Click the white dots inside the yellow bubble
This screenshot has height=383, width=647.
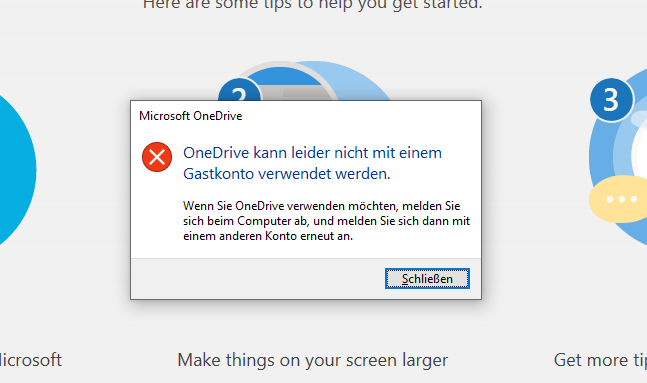[x=622, y=199]
